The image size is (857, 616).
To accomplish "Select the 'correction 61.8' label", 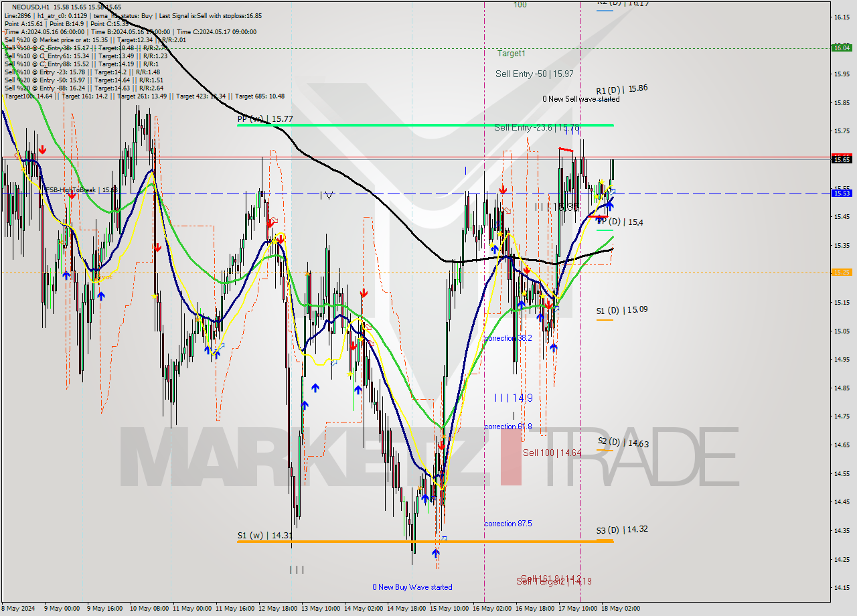I will [x=508, y=427].
